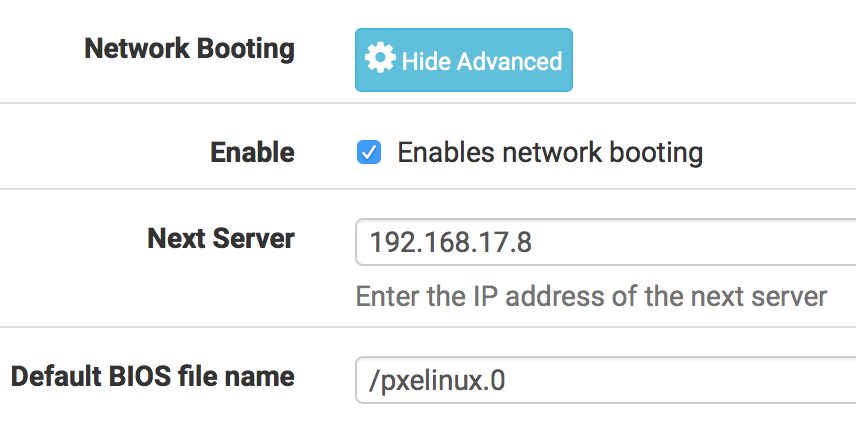Click the bold "Enable" row label
Image resolution: width=856 pixels, height=424 pixels.
click(x=252, y=153)
